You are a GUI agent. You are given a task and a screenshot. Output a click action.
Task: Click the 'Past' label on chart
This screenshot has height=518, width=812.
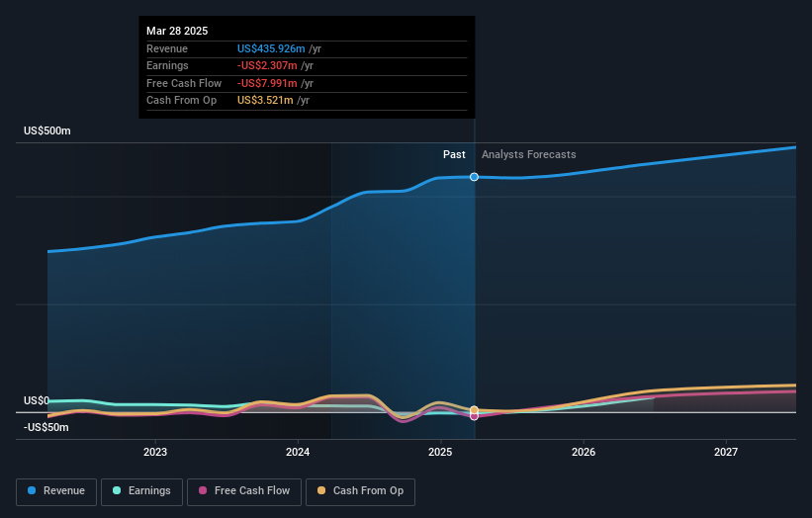click(454, 154)
